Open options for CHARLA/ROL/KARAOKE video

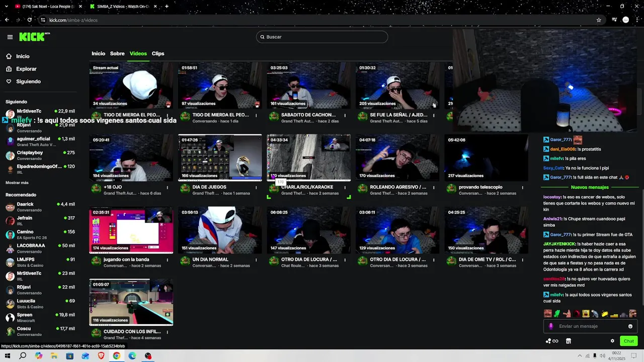point(345,187)
